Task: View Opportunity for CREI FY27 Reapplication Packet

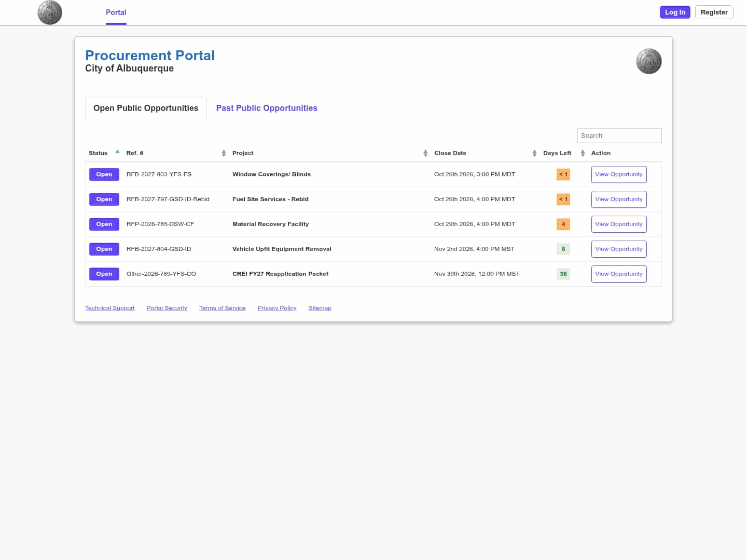Action: 619,274
